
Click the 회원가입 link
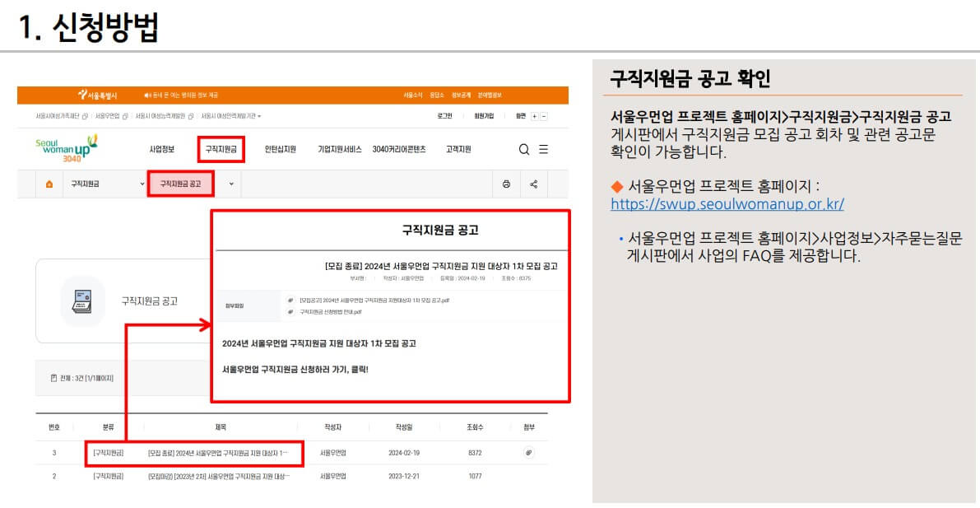(484, 116)
